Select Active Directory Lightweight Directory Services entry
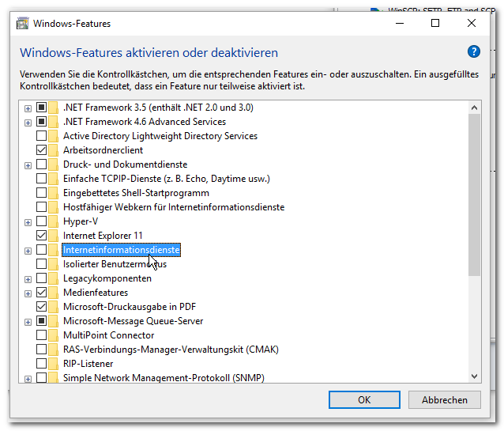The height and width of the screenshot is (431, 504). coord(160,136)
